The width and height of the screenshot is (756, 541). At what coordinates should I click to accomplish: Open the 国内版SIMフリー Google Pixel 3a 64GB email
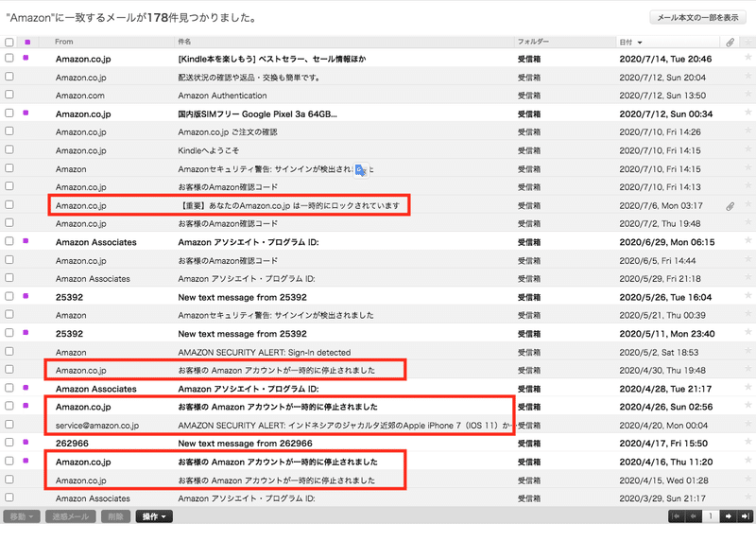(x=257, y=113)
